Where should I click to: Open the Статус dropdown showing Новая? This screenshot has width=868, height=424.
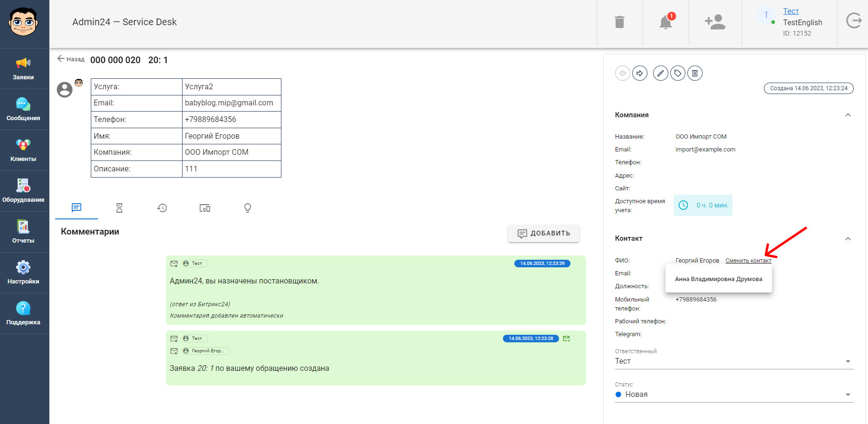click(x=734, y=395)
